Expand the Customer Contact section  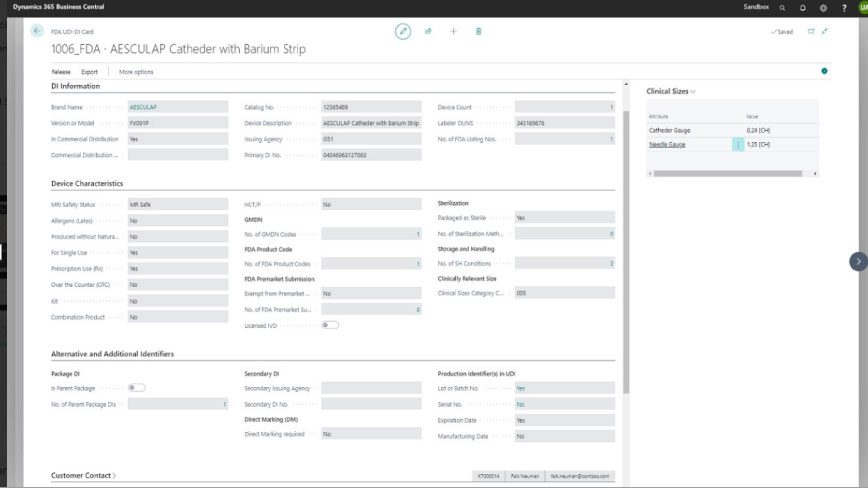coord(84,475)
